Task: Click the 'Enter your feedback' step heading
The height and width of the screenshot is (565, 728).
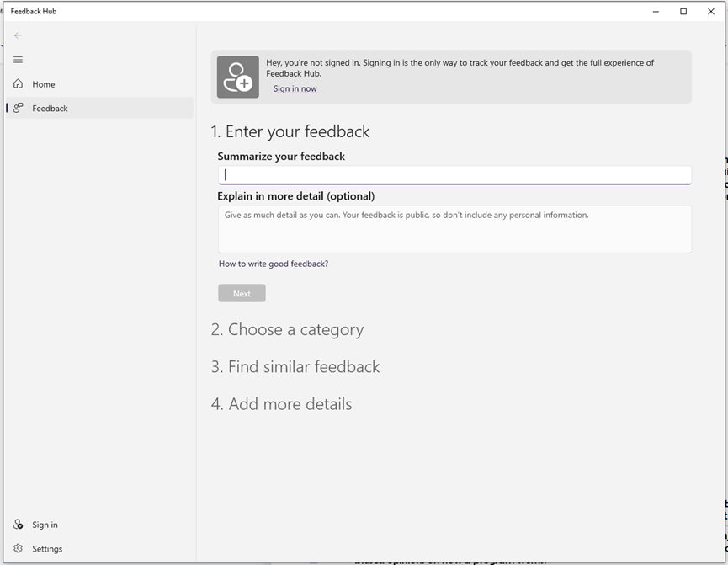Action: 290,131
